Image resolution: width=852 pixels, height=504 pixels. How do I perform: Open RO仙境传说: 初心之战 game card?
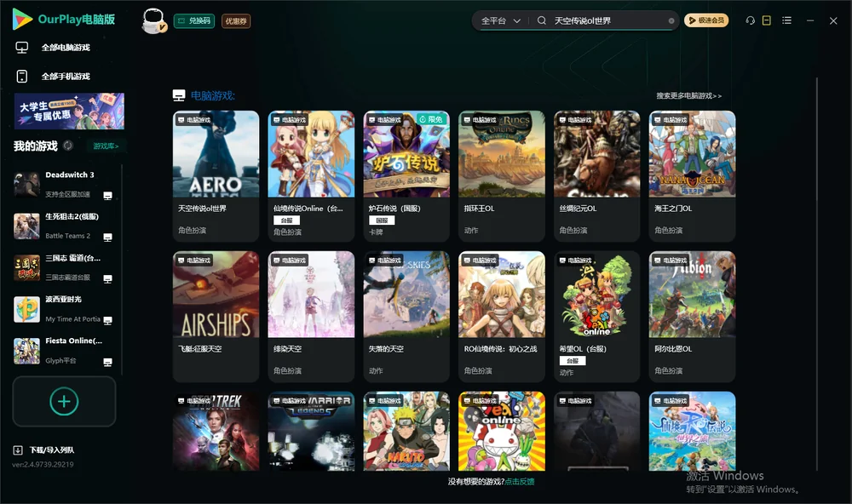(x=502, y=317)
